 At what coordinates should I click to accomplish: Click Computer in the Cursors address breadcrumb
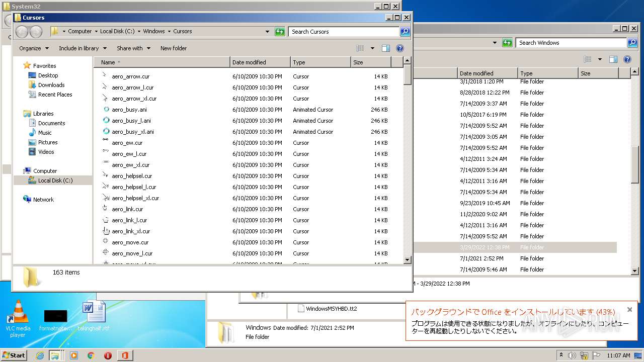click(x=80, y=31)
